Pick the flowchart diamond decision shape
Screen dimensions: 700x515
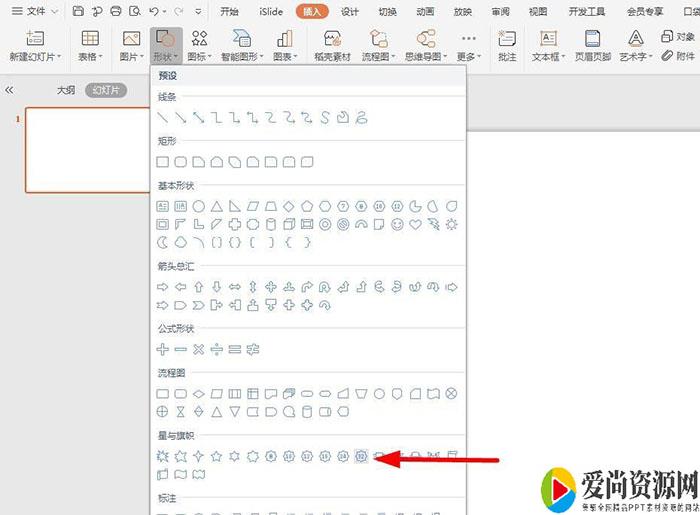(199, 393)
